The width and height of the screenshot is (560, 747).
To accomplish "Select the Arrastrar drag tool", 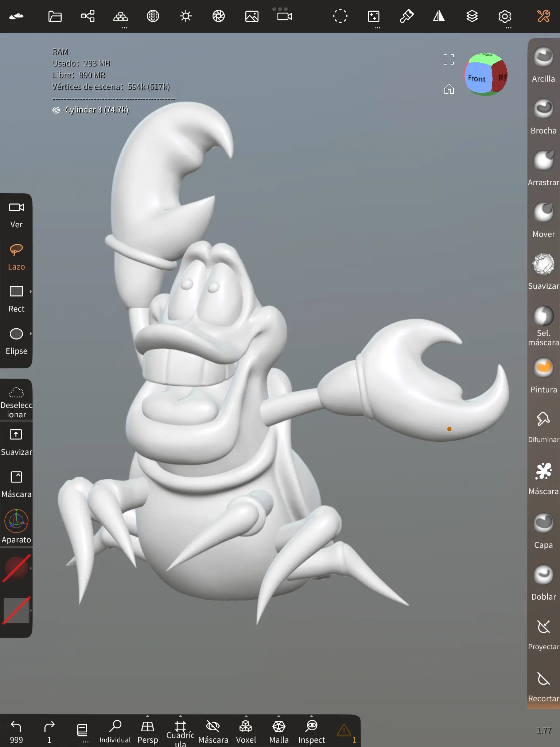I will tap(543, 168).
